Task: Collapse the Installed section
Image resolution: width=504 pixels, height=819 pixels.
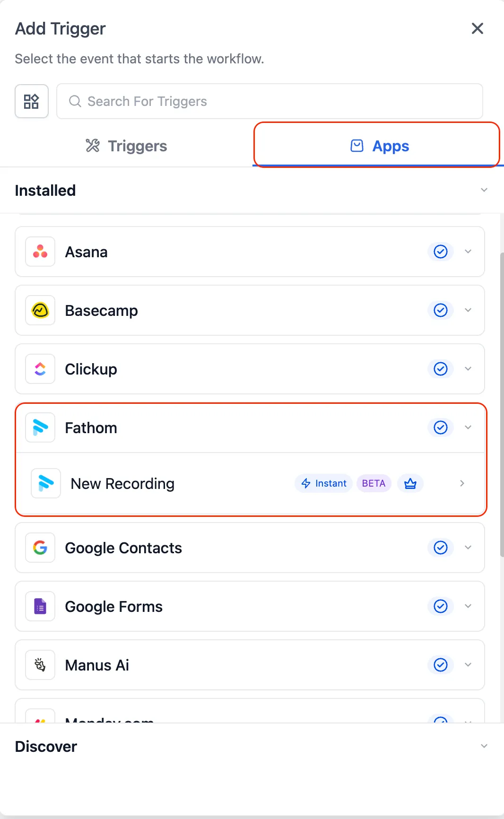Action: point(484,190)
